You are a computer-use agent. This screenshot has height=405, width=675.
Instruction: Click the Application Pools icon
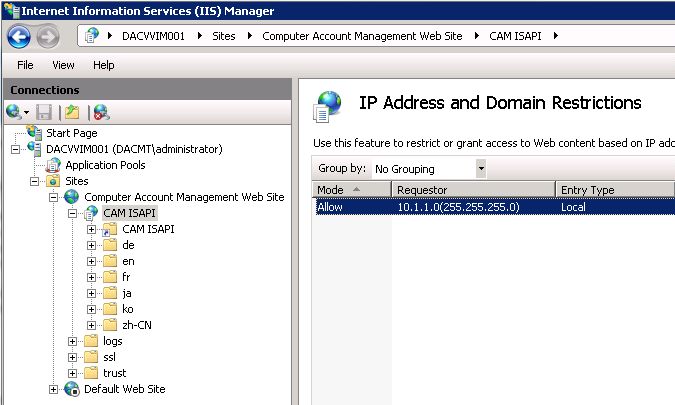click(53, 165)
